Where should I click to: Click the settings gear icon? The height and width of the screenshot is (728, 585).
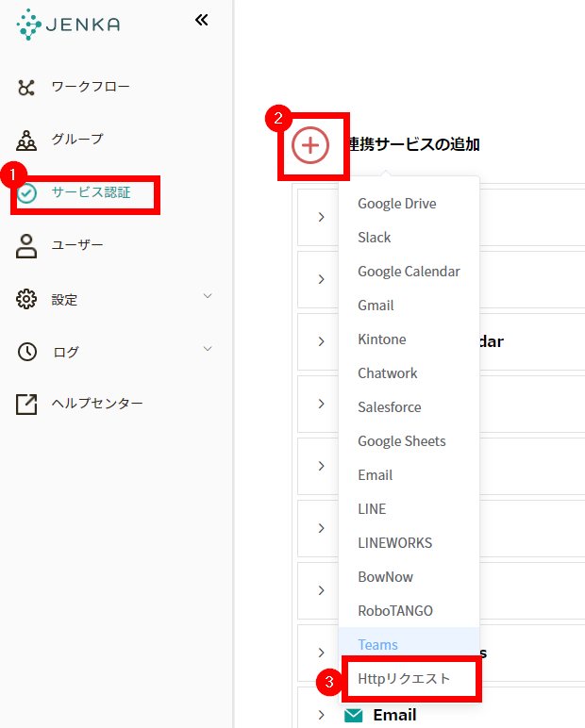tap(26, 299)
